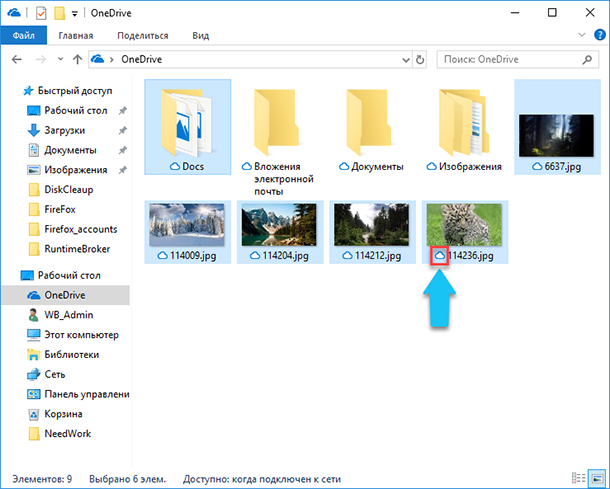Click the Properties quick access toolbar icon
Viewport: 610px width, 489px height.
click(x=41, y=13)
